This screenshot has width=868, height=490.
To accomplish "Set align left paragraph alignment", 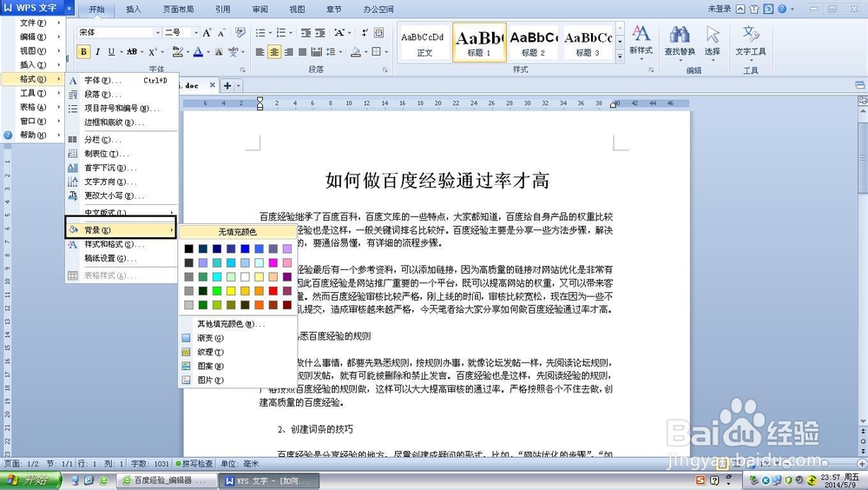I will [x=260, y=52].
